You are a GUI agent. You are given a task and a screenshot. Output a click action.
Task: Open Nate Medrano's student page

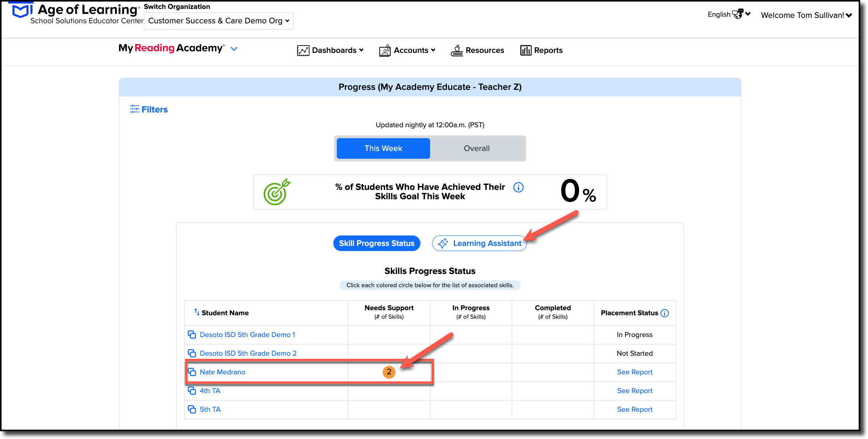[222, 372]
